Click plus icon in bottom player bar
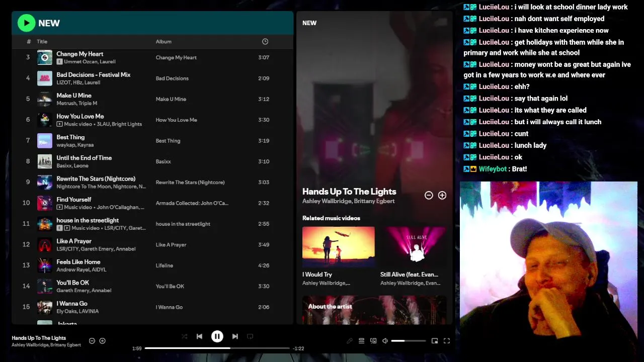The height and width of the screenshot is (362, 644). coord(102,341)
